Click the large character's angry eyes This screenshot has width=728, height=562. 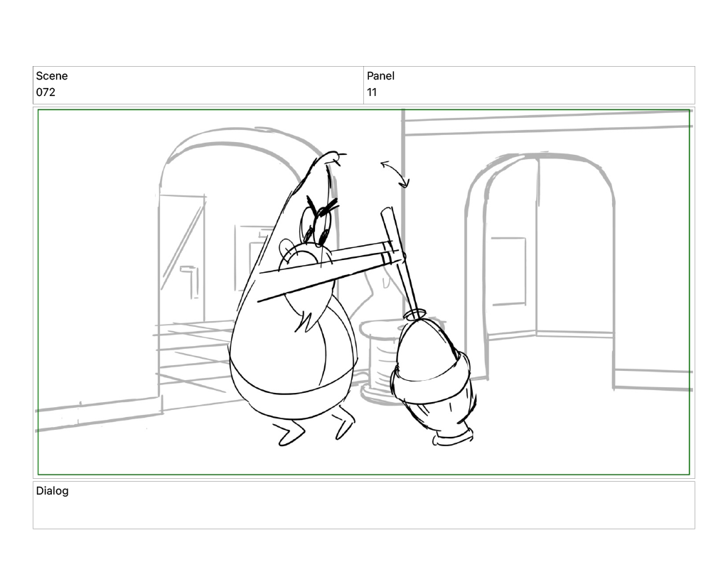(x=318, y=222)
